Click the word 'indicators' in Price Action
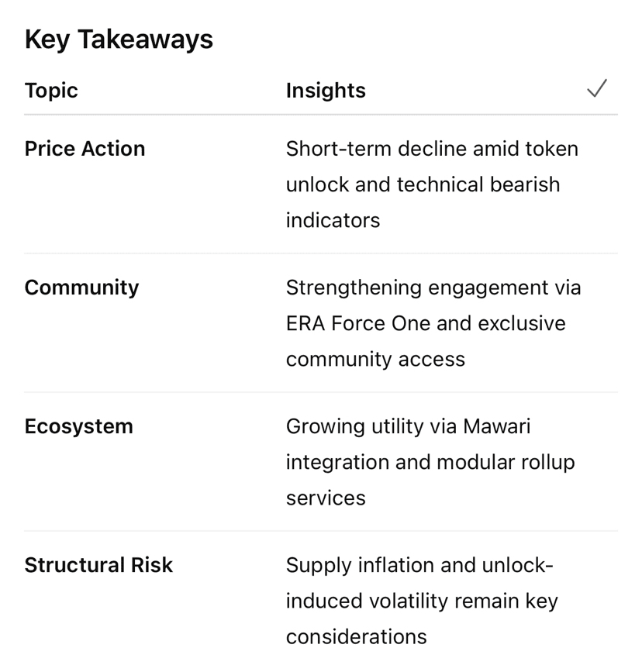 tap(333, 220)
